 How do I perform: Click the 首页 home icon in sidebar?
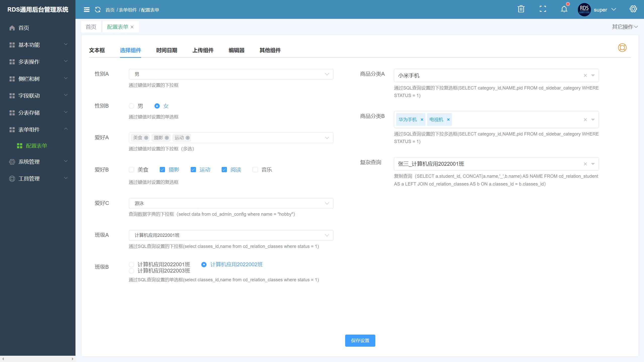tap(12, 28)
